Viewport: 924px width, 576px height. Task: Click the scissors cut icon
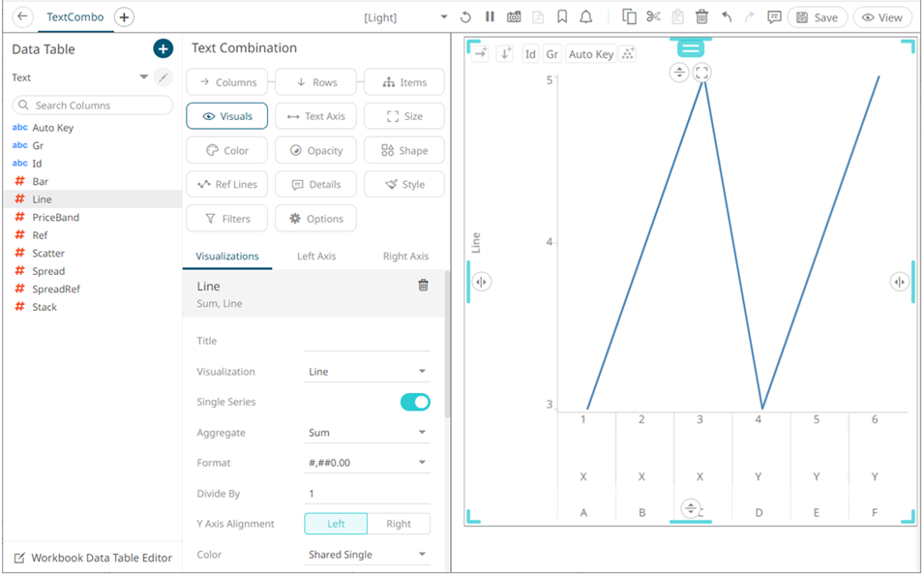click(653, 17)
